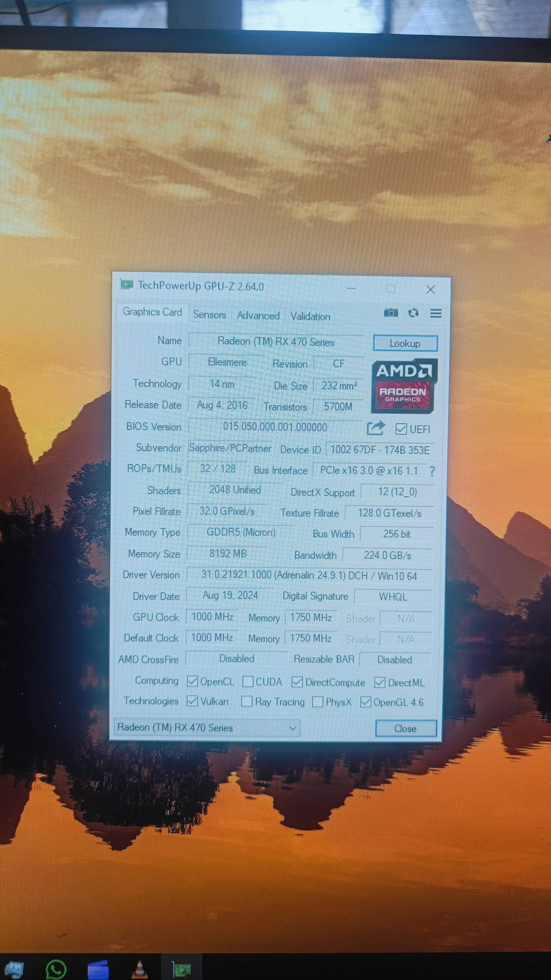Screen dimensions: 551x980
Task: Toggle the OpenGL 4.6 checkbox
Action: point(365,702)
